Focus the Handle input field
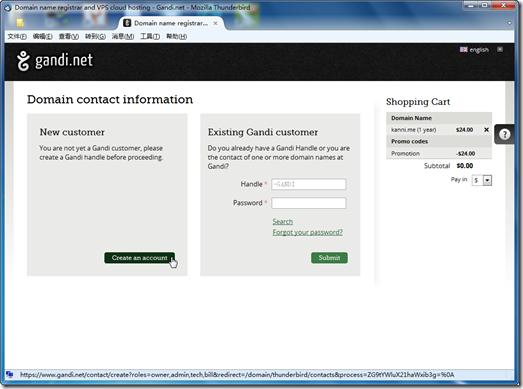The image size is (523, 389). pyautogui.click(x=309, y=184)
